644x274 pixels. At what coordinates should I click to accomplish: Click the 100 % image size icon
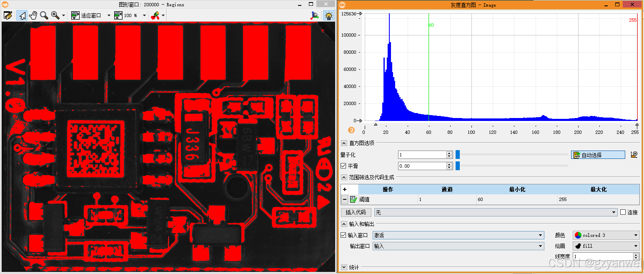click(118, 15)
